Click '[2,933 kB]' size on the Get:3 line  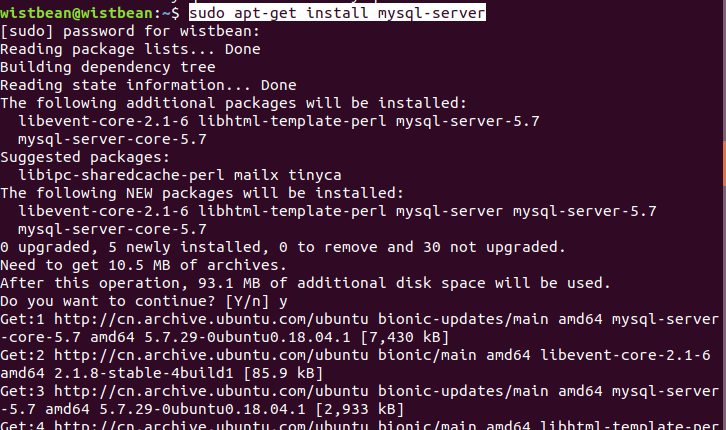360,410
